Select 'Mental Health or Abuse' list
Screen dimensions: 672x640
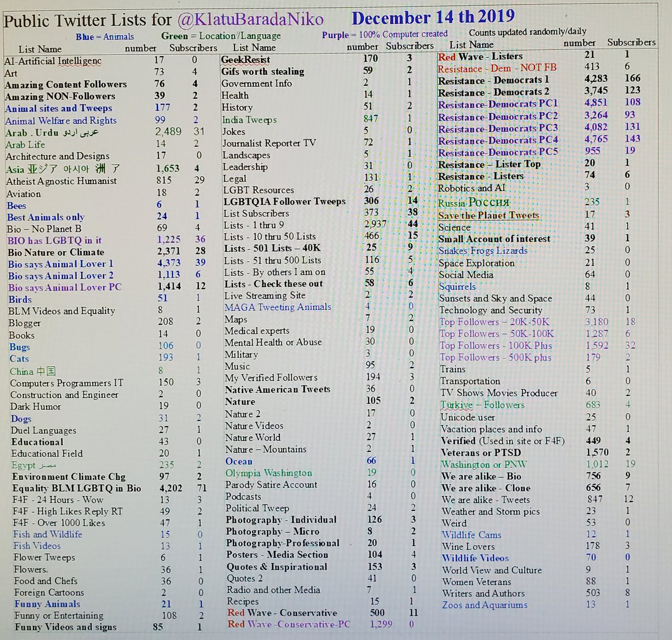tap(273, 342)
